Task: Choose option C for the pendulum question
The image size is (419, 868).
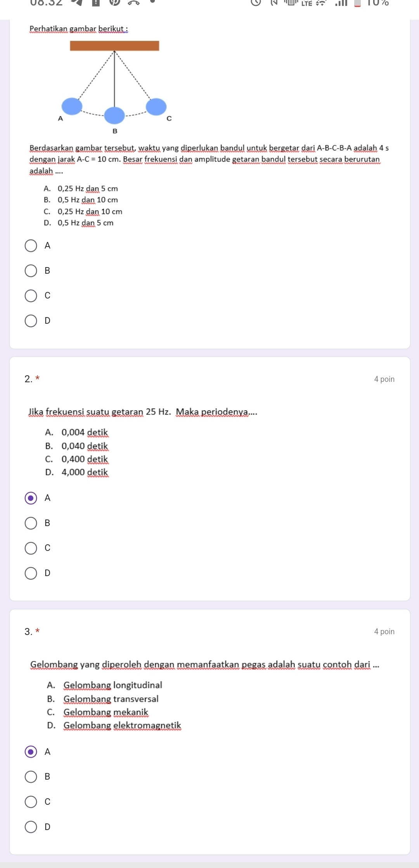Action: (x=31, y=296)
